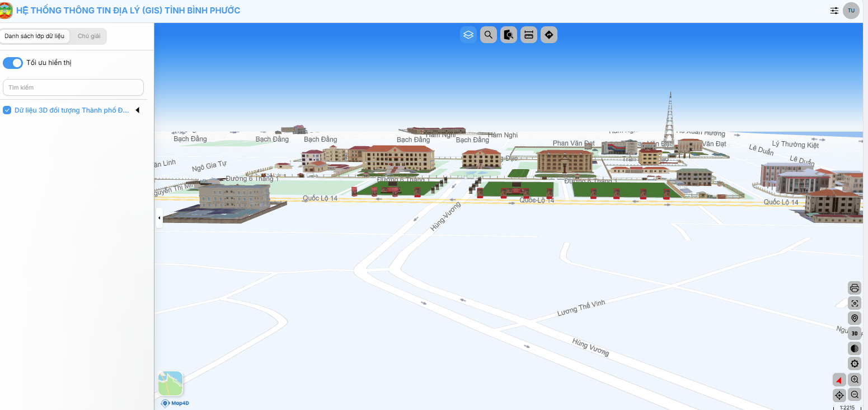Collapse the left data panel
868x410 pixels.
[158, 218]
